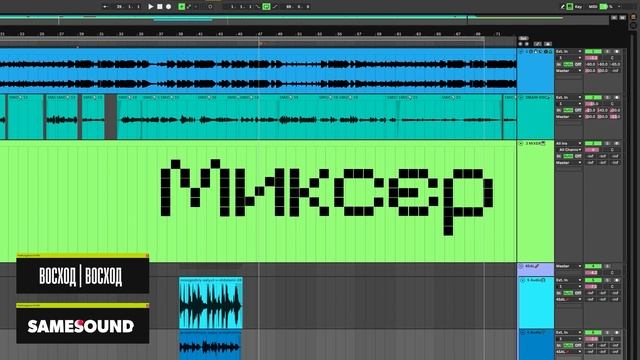The height and width of the screenshot is (360, 640).
Task: Enable Draw Mode pencil icon
Action: pos(562,7)
